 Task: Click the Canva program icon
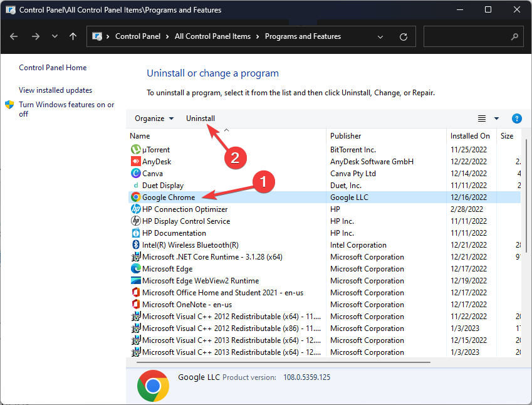click(136, 173)
